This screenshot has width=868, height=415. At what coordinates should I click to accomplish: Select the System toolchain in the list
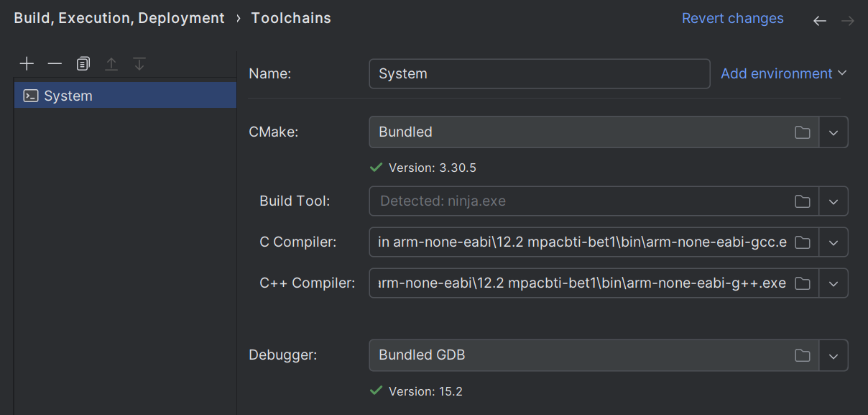pyautogui.click(x=125, y=96)
